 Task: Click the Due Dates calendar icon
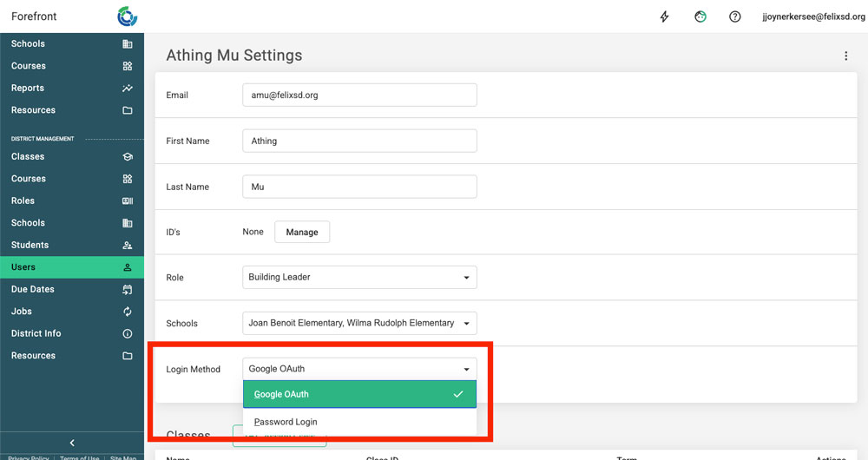pyautogui.click(x=128, y=289)
